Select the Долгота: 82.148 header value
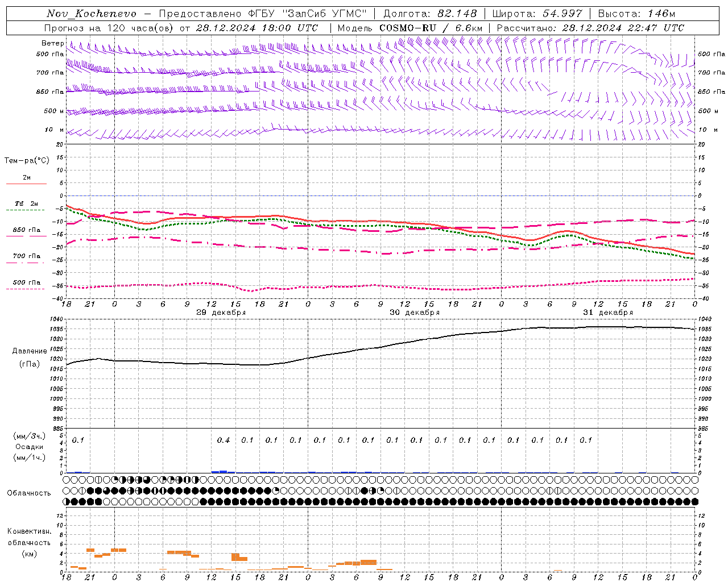Viewport: 728px width, 582px height. pos(430,14)
